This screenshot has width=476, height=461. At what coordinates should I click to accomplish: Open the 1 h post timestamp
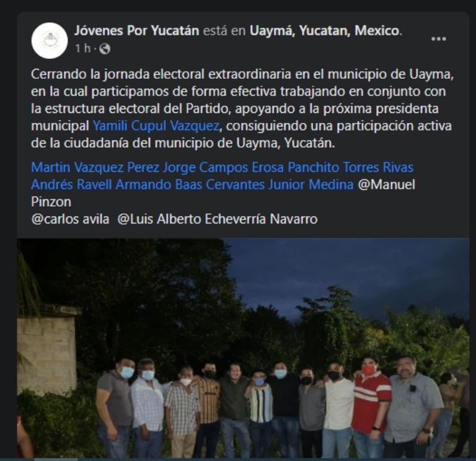click(x=83, y=48)
